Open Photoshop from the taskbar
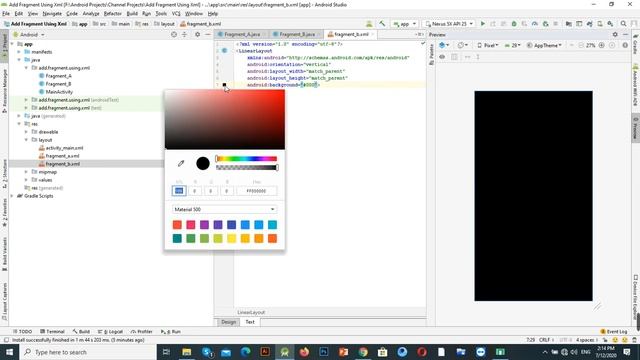The image size is (640, 360). point(324,352)
